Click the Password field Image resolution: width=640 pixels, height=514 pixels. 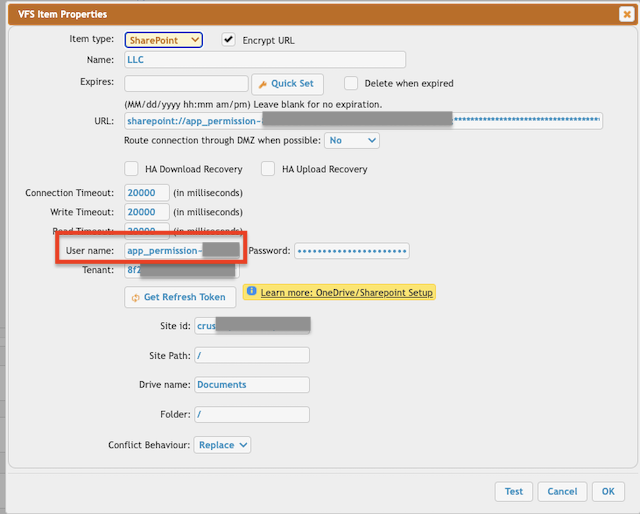point(352,251)
